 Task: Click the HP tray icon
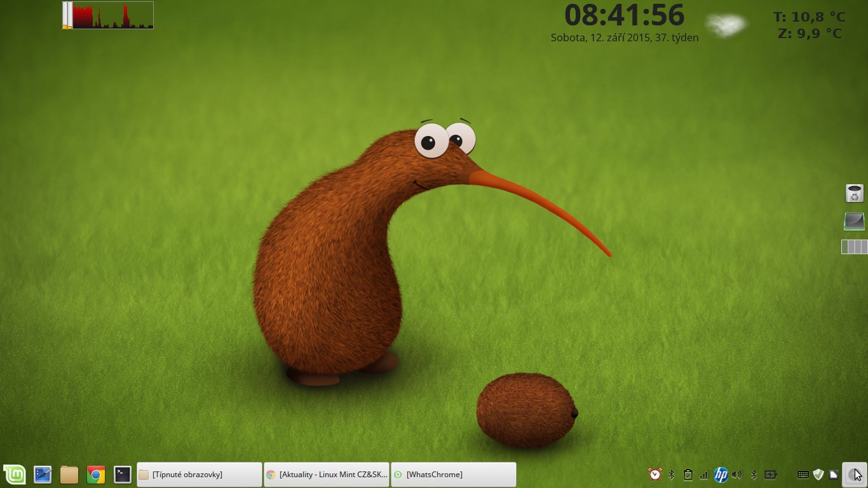coord(721,475)
